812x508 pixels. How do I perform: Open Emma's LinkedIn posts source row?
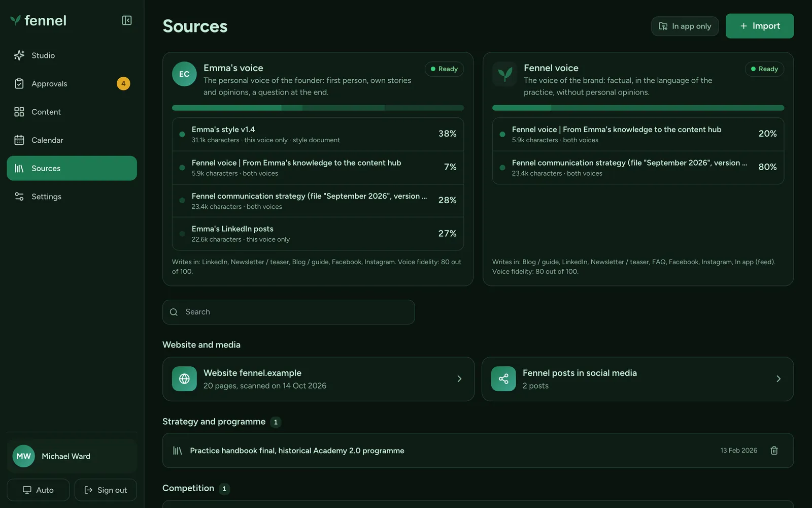318,234
